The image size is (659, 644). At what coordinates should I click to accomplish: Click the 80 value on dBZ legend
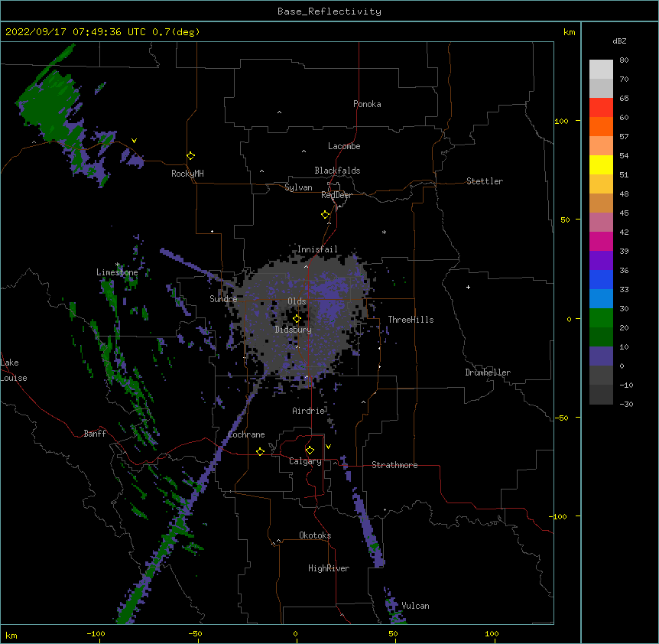click(x=624, y=60)
